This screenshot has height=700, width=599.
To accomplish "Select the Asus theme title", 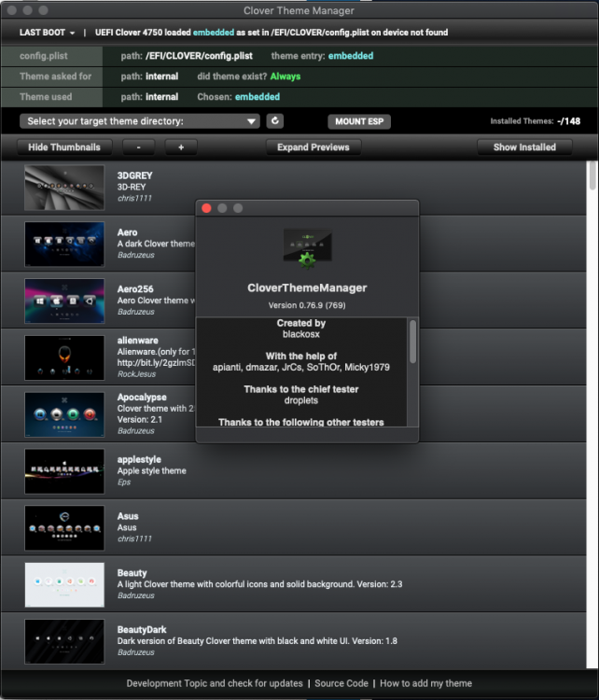I will 128,516.
